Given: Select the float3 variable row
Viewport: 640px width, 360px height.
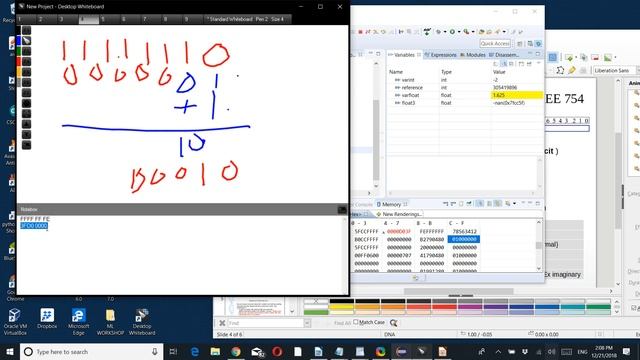Looking at the screenshot, I should (464, 103).
